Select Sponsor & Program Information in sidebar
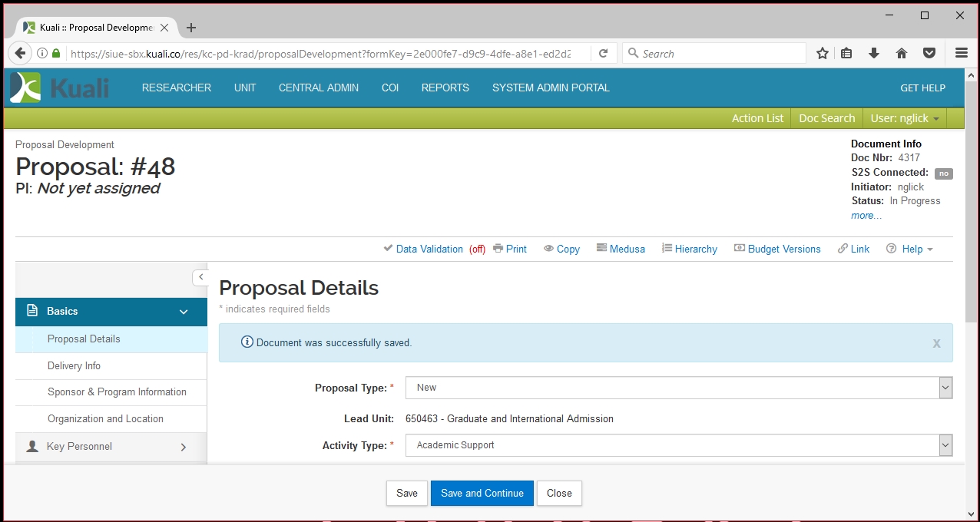Image resolution: width=980 pixels, height=522 pixels. [x=117, y=391]
